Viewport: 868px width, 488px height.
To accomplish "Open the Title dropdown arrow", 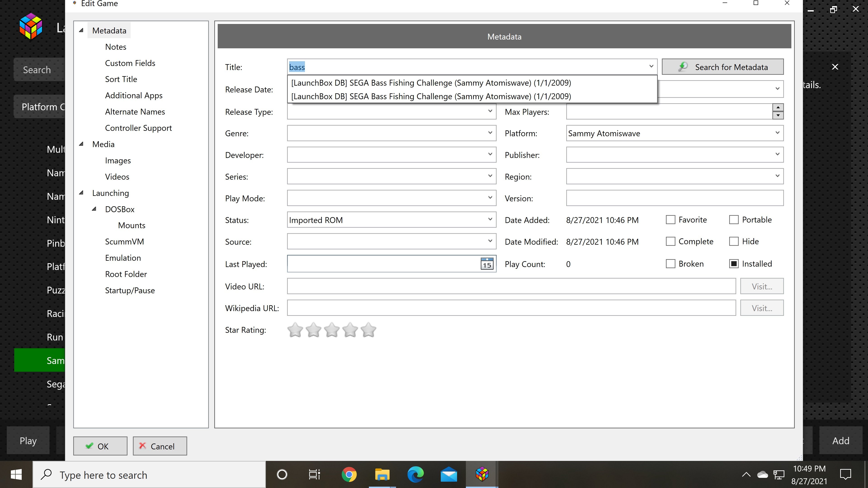I will point(651,66).
